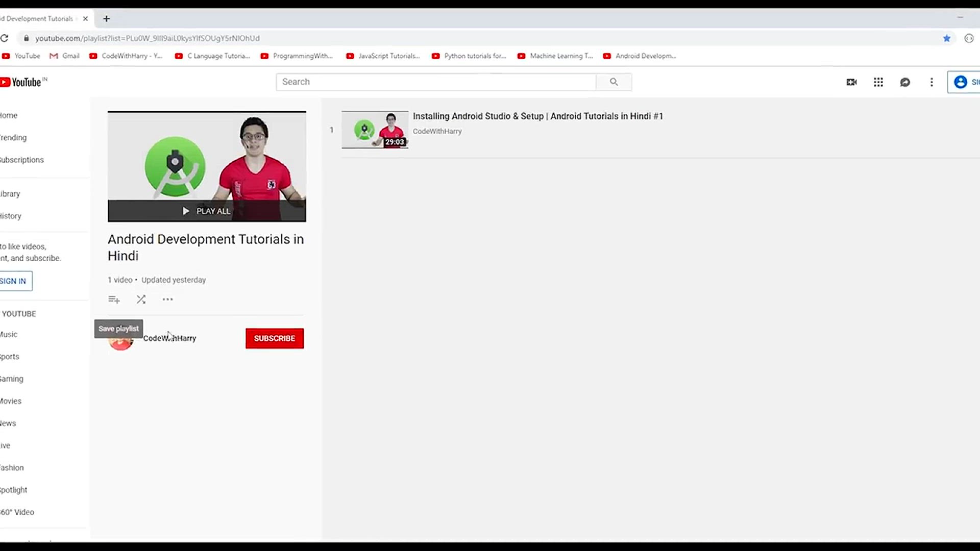
Task: Open Fashion in sidebar
Action: 12,468
